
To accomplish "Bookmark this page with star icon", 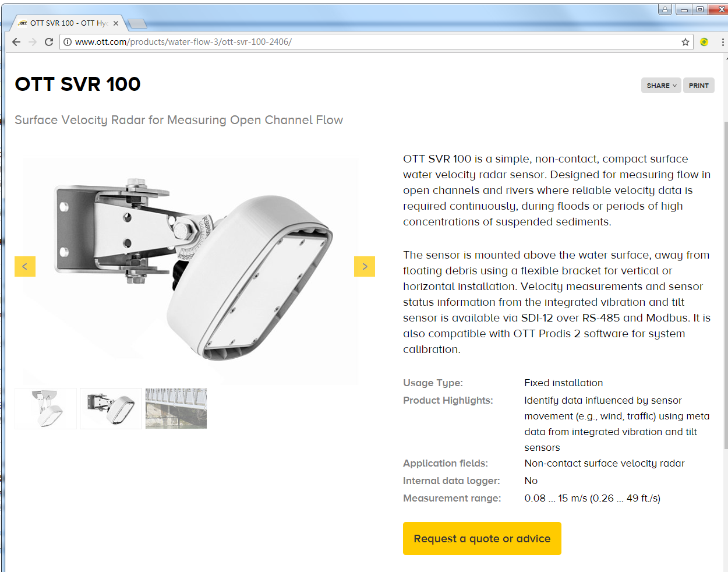I will [685, 42].
